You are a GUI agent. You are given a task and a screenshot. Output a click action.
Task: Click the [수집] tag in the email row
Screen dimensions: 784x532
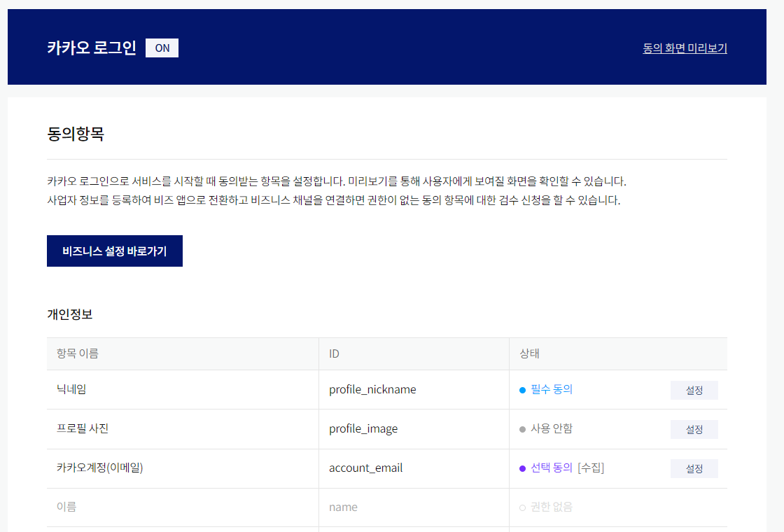(x=591, y=468)
